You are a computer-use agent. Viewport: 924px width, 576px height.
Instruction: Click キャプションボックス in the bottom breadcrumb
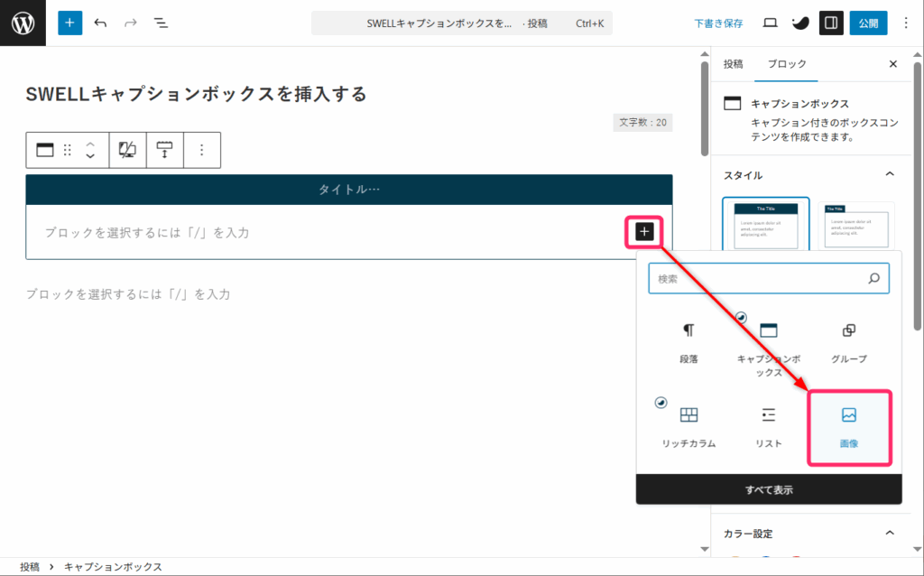tap(113, 567)
